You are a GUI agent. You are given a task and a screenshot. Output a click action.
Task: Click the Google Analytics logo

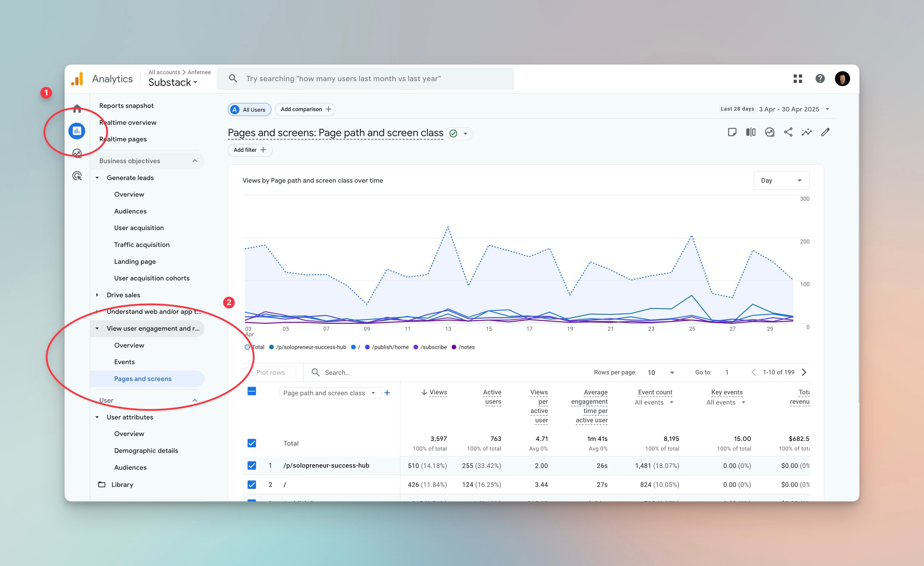pyautogui.click(x=77, y=79)
